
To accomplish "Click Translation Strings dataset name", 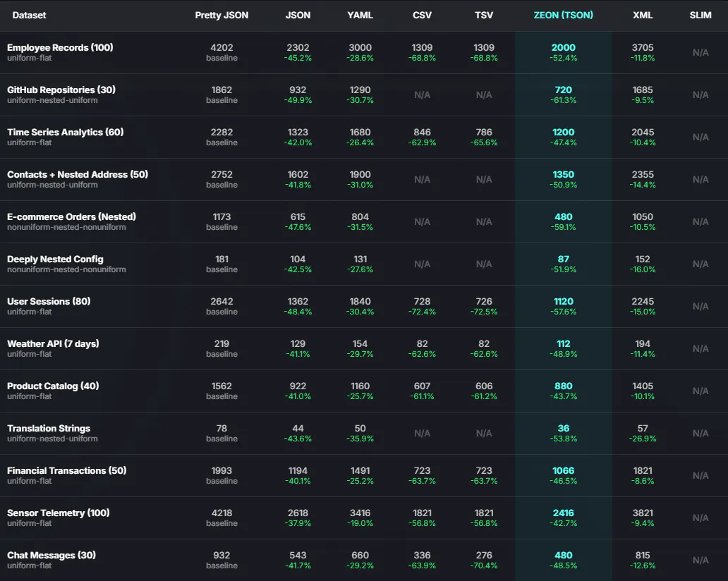I will tap(49, 428).
